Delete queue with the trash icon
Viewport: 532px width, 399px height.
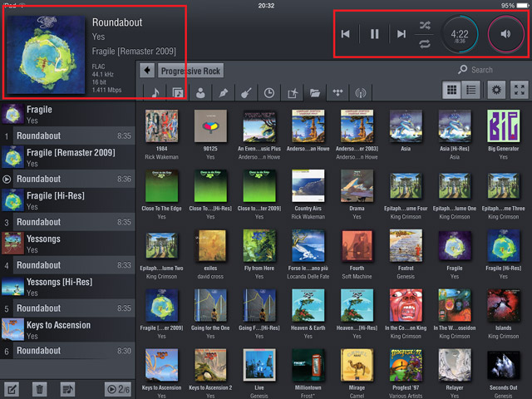tap(39, 388)
